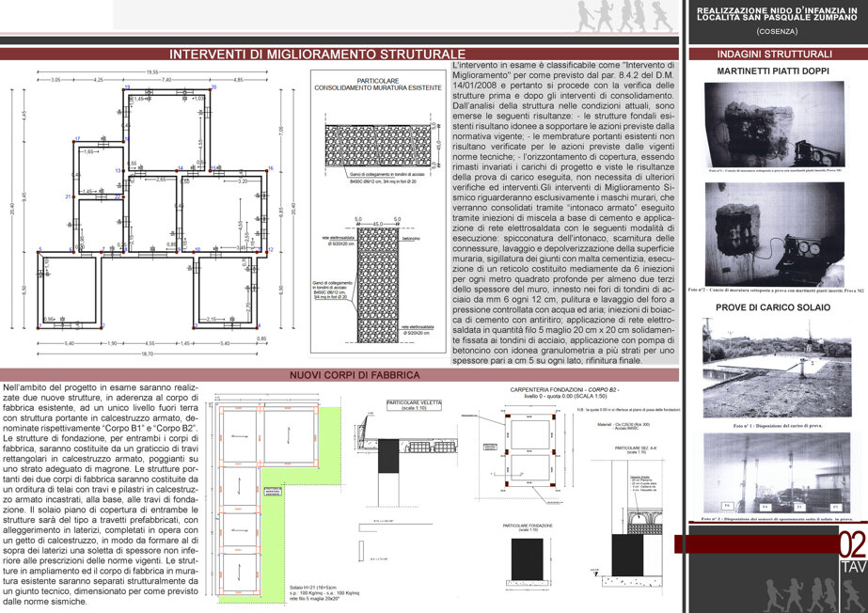Click node number '19' on the floor plan
The height and width of the screenshot is (613, 868).
click(x=127, y=87)
